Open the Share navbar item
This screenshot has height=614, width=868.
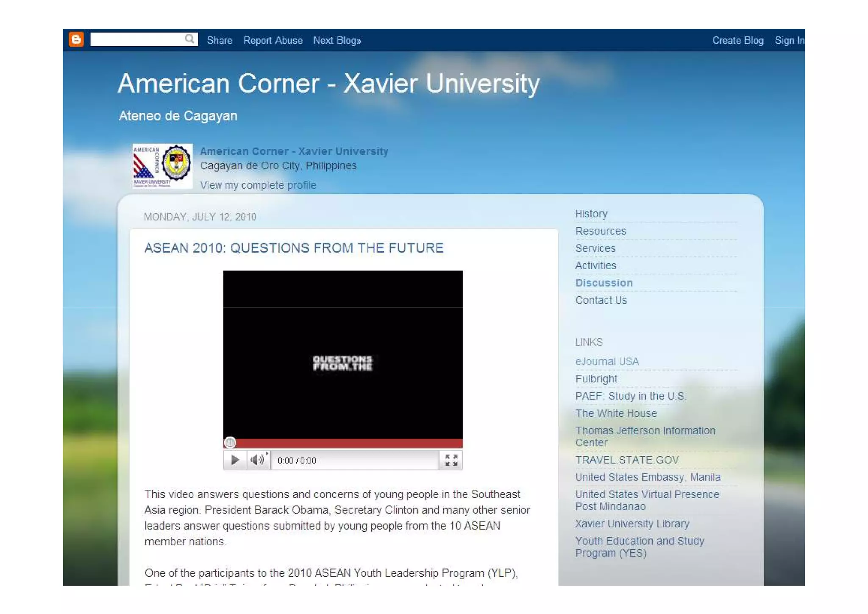219,41
